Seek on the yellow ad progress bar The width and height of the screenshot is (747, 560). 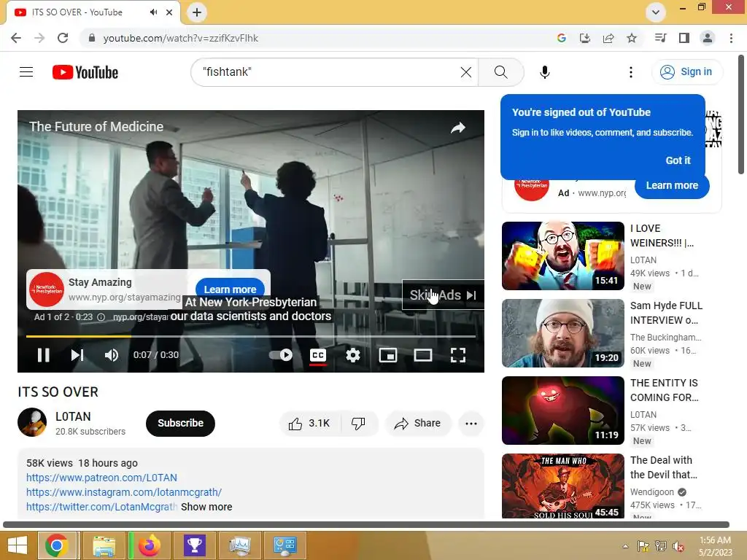click(251, 336)
